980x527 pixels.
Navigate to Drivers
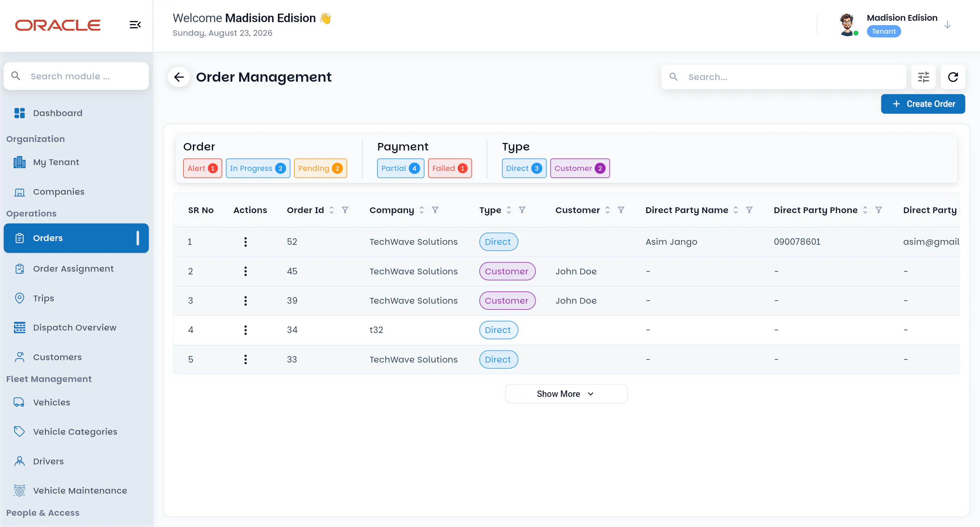point(76,462)
